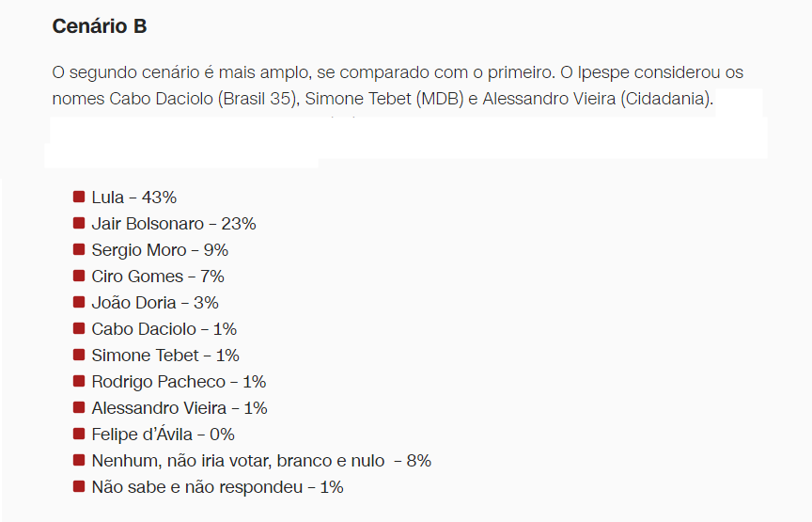Click the Lula – 43% list entry
This screenshot has width=812, height=522.
134,198
